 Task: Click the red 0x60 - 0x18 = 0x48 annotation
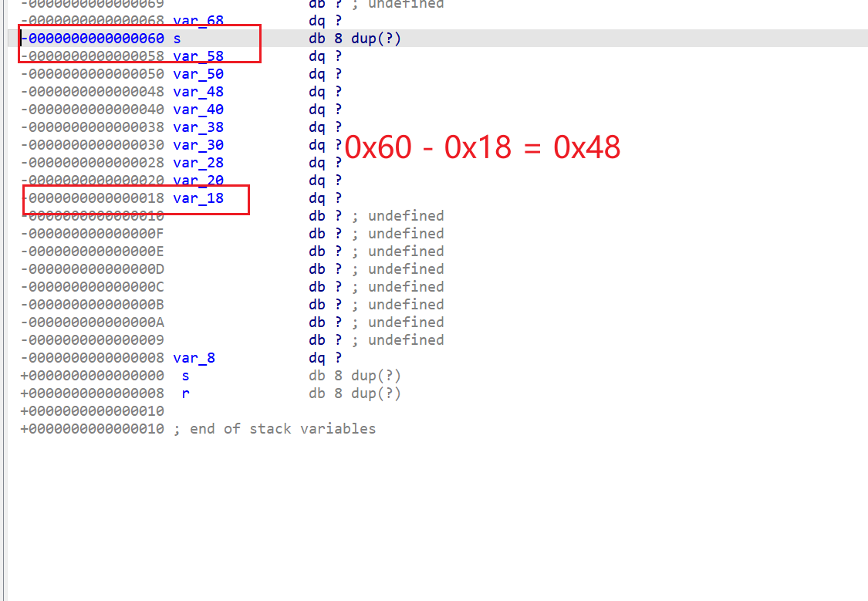coord(482,147)
